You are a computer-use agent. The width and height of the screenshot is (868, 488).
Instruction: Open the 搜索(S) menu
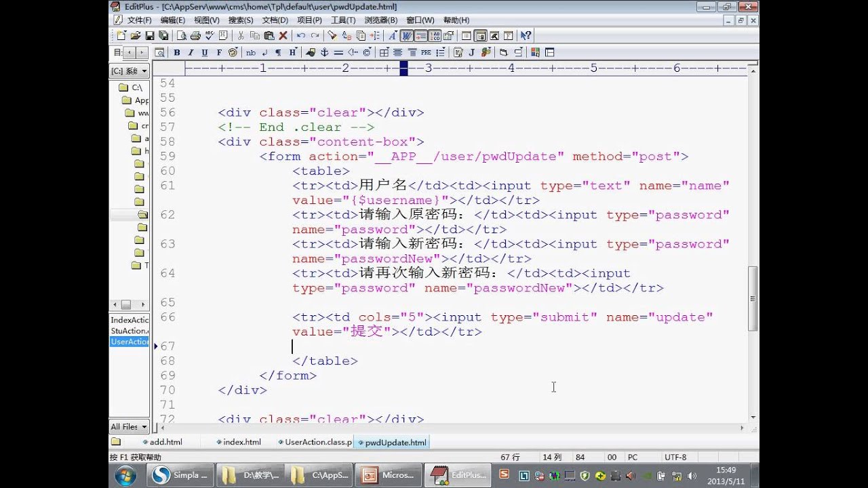click(241, 20)
